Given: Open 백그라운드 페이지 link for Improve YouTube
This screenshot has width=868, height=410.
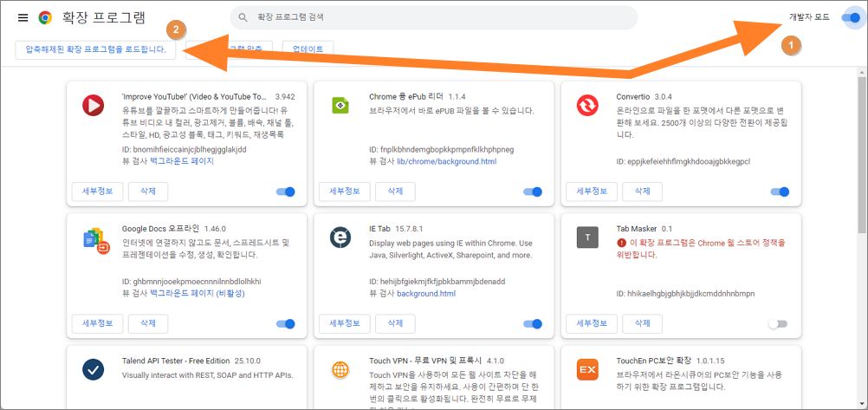Looking at the screenshot, I should click(x=182, y=162).
